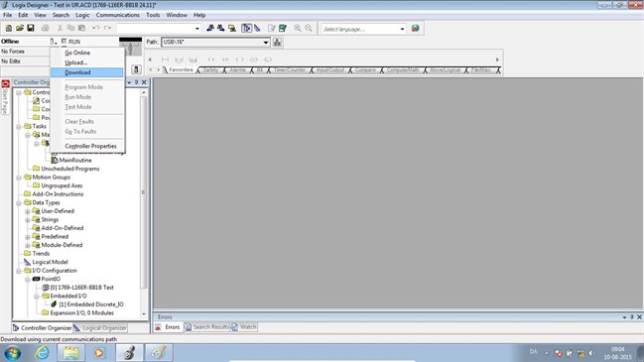
Task: Toggle auto-hide pin on Controller Organizer panel
Action: click(x=136, y=82)
